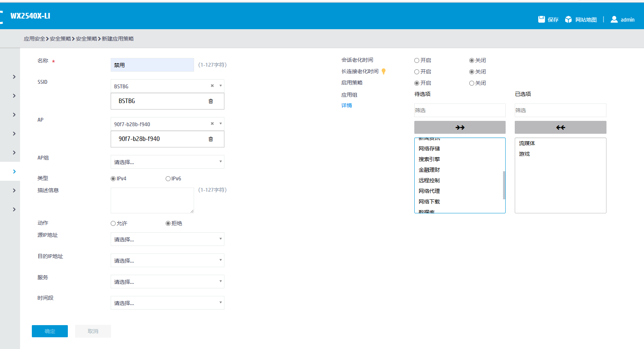Focus the 已选项 filter box
644x349 pixels.
[x=561, y=110]
